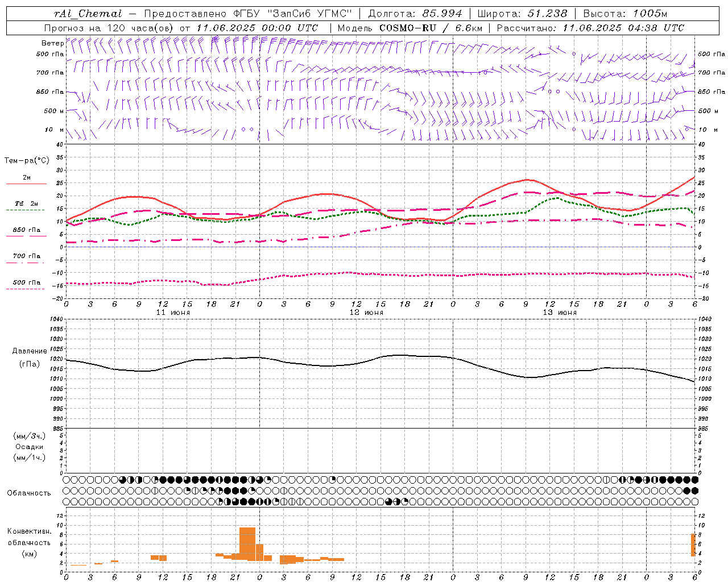Click the orange convective bar at chart's end
Screen dimensions: 728x582
point(693,545)
